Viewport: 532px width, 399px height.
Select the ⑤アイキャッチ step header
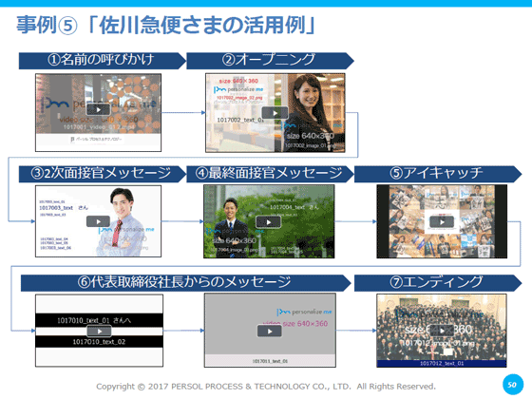(438, 174)
